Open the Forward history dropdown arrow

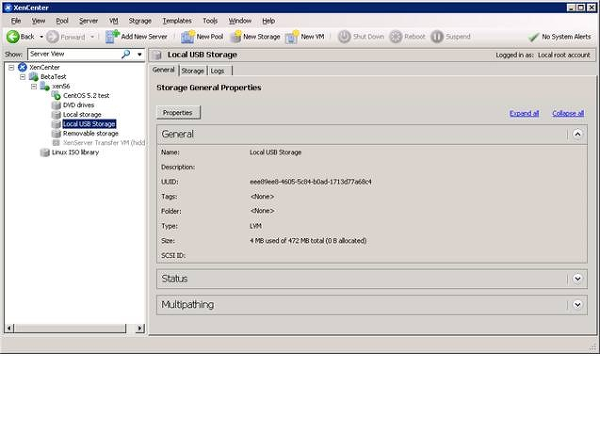(x=92, y=37)
